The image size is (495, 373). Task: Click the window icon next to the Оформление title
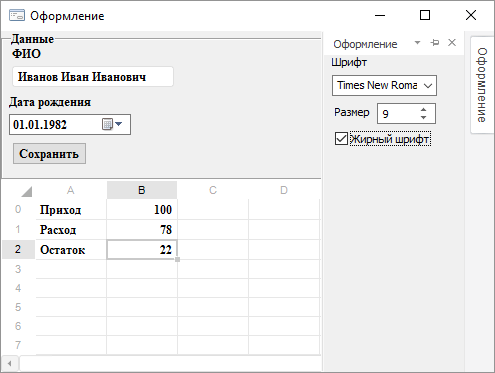[17, 16]
